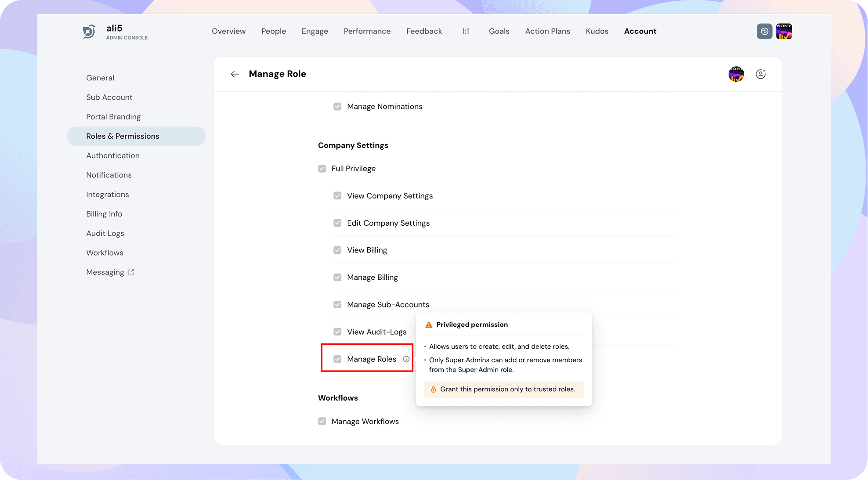Screen dimensions: 868x480
Task: Open the switch-account icon in the top bar
Action: click(765, 31)
